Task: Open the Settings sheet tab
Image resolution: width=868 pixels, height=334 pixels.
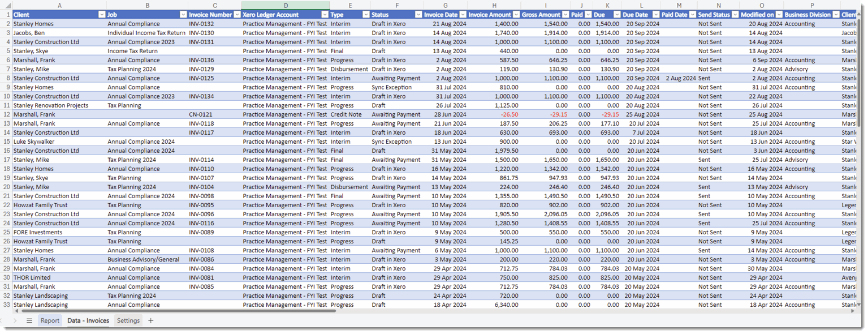Action: pos(128,320)
